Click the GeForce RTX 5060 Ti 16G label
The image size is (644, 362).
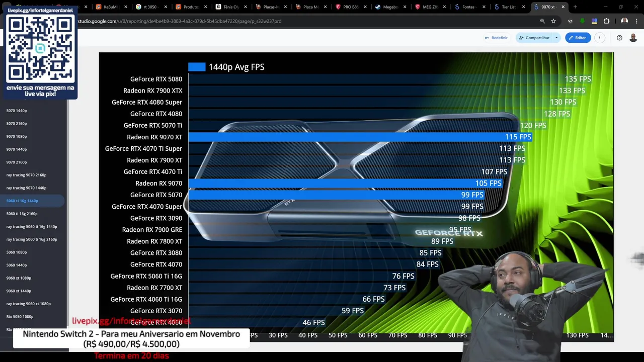tap(146, 276)
